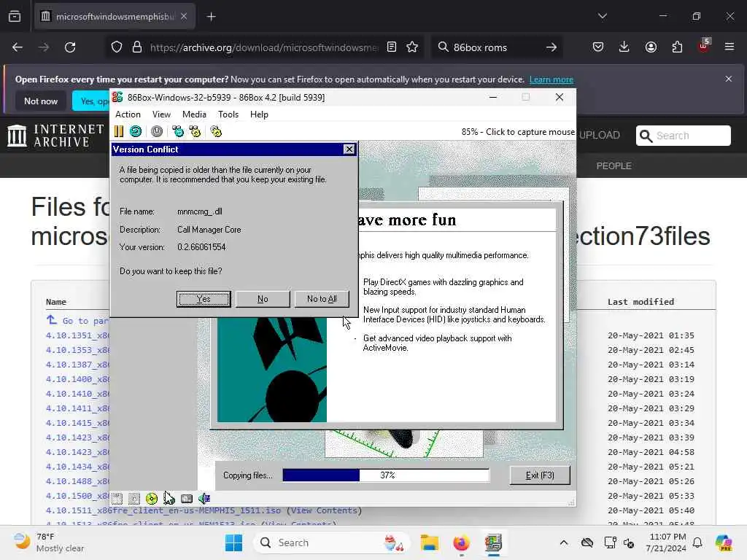
Task: Click 85% capture mouse status text
Action: [x=518, y=132]
